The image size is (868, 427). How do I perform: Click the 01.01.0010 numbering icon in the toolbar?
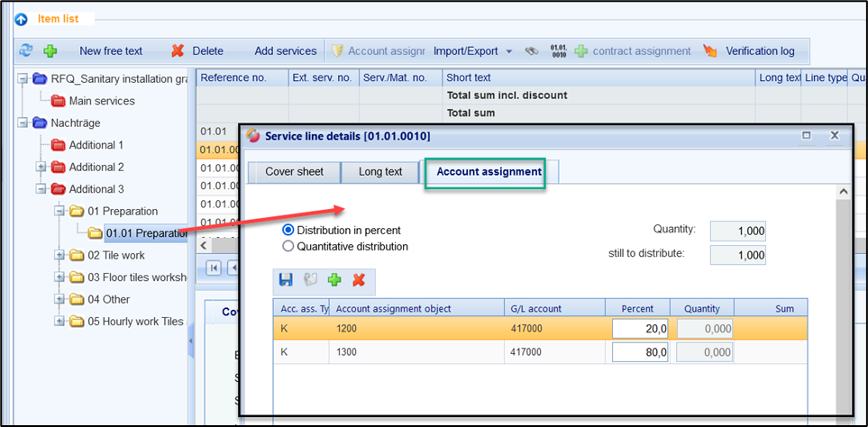[558, 51]
